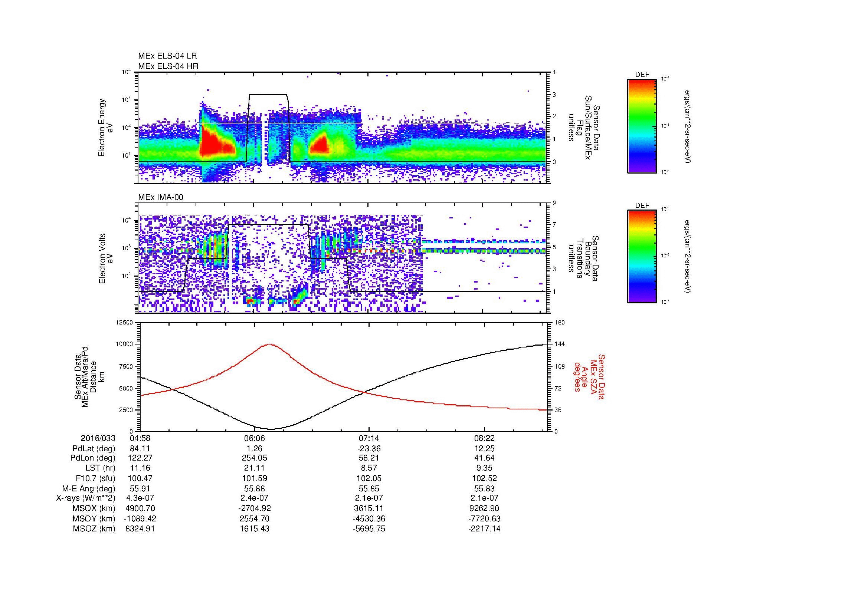
Task: Click the top DEF color bar
Action: 642,126
